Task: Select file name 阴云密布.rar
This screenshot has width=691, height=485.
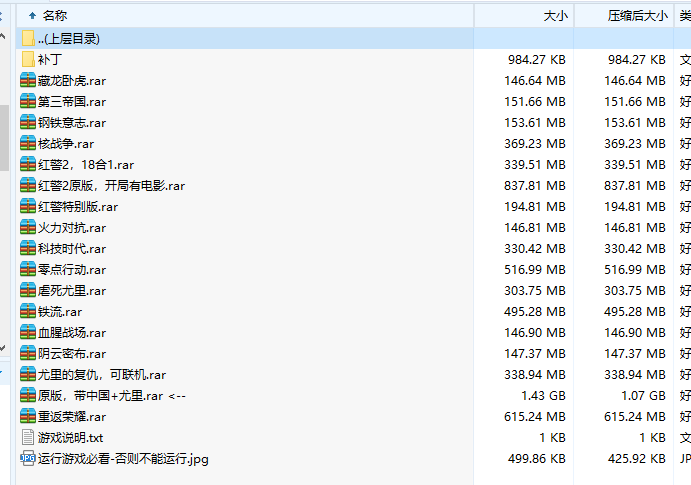Action: 72,354
